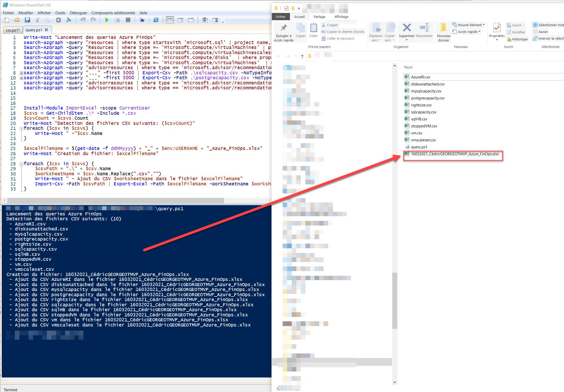This screenshot has width=564, height=392.
Task: Open the Nouvel élément dropdown
Action: pyautogui.click(x=468, y=25)
